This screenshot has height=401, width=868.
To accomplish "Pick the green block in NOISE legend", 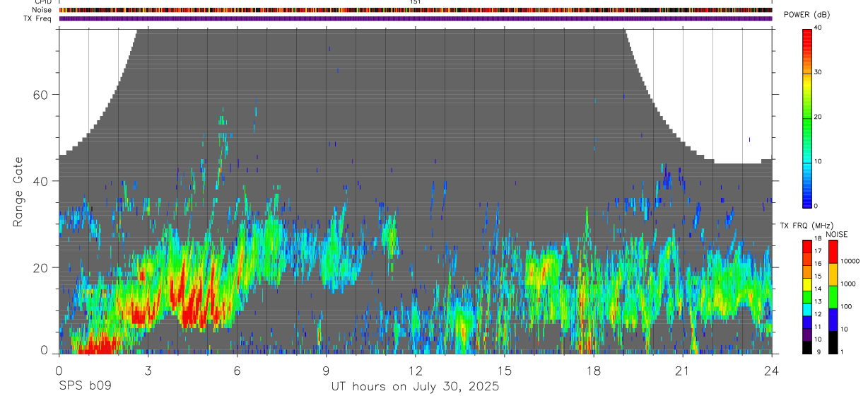I will point(832,297).
